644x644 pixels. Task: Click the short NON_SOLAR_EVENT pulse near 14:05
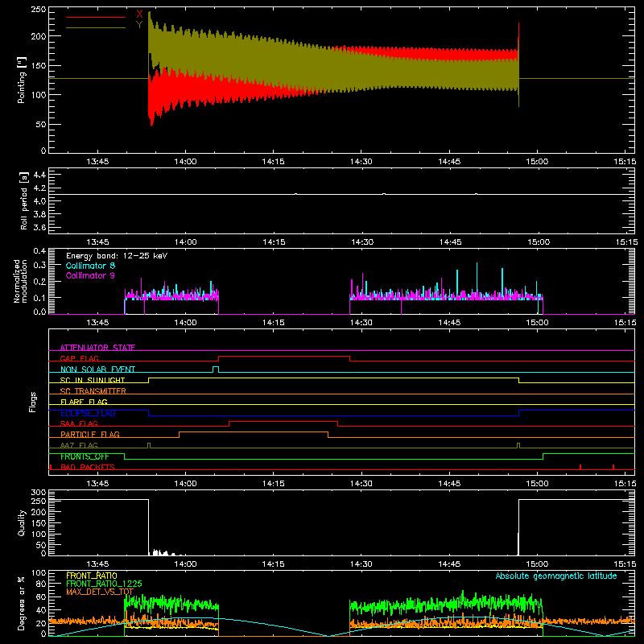tap(216, 369)
